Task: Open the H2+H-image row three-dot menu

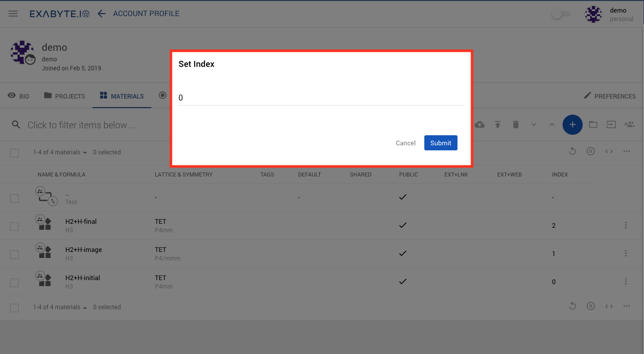Action: (626, 253)
